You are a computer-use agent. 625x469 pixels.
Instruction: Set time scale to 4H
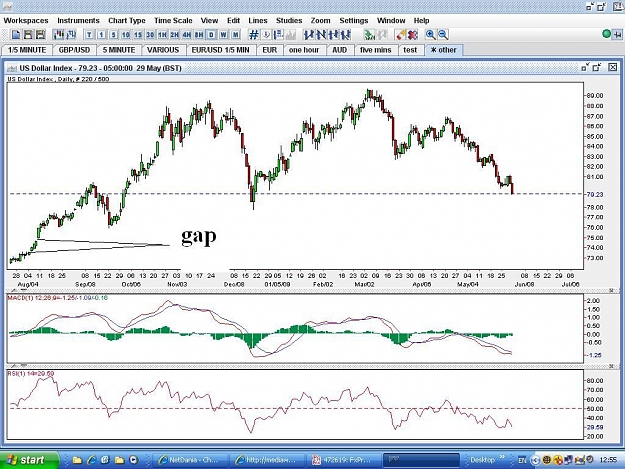coord(187,35)
